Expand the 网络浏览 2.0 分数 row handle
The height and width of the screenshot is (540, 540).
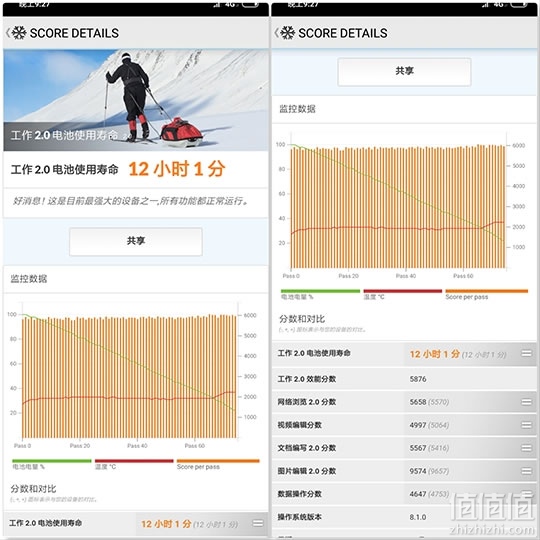coord(526,402)
